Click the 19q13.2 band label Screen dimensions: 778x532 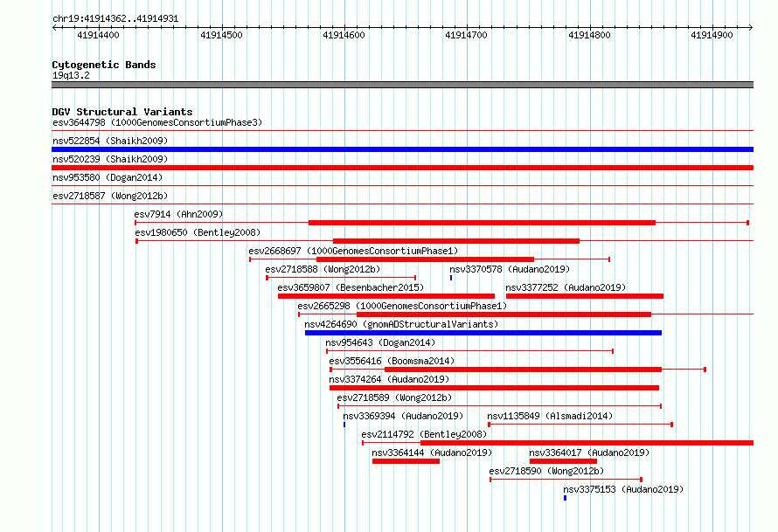pos(71,75)
